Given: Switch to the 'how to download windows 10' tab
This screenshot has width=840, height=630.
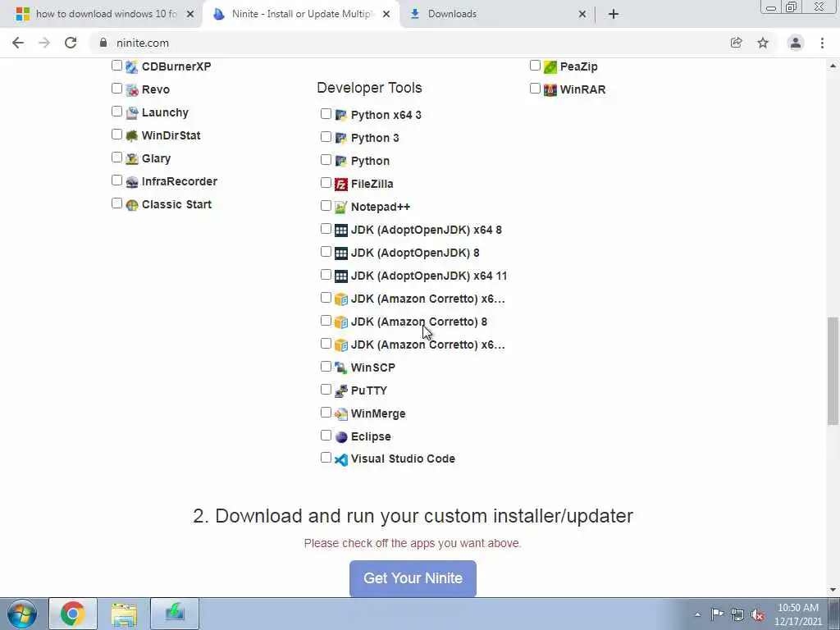Looking at the screenshot, I should click(x=106, y=14).
